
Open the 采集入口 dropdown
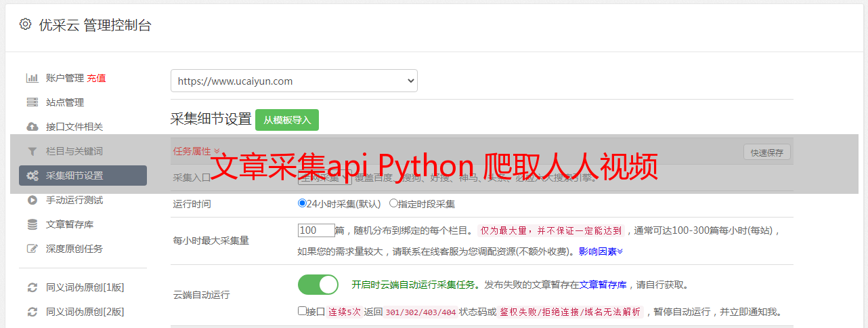click(x=325, y=178)
